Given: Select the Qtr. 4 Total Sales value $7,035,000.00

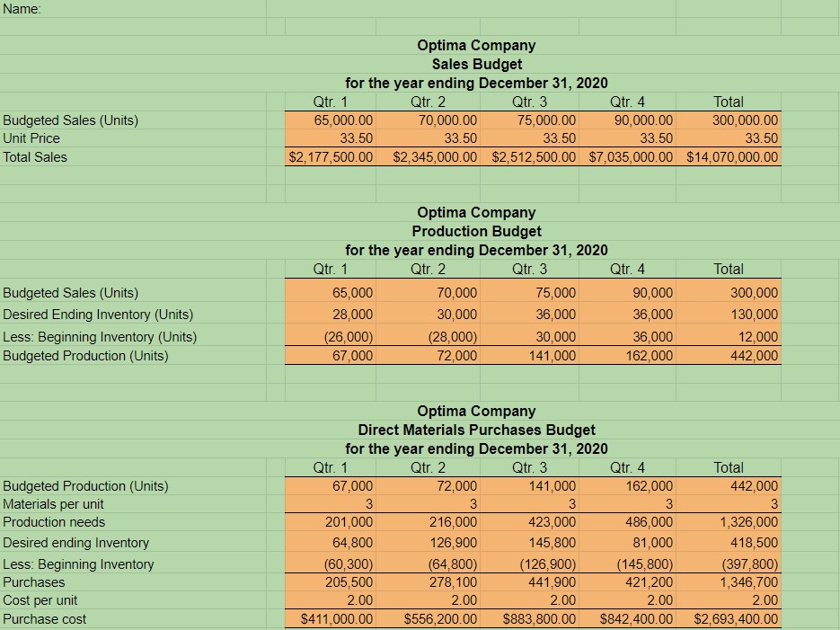Looking at the screenshot, I should pos(629,156).
